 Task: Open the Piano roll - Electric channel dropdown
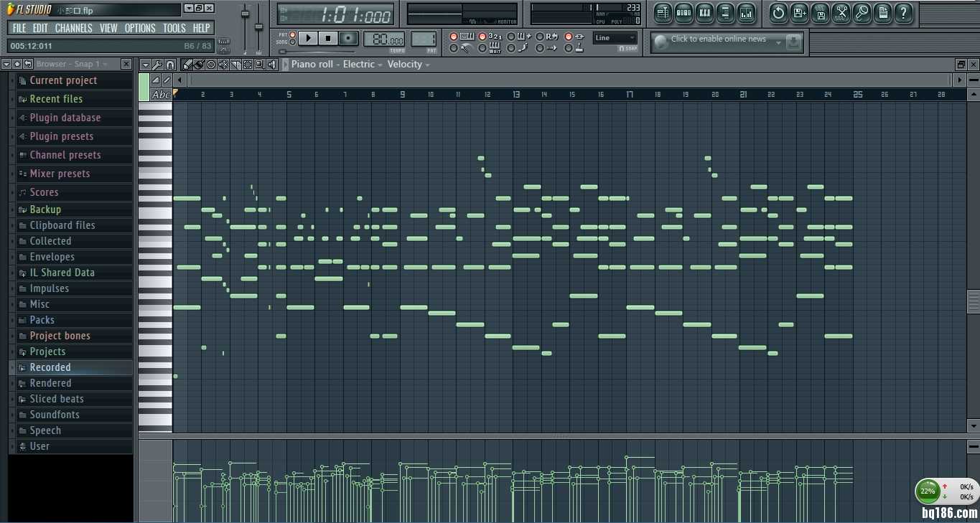(x=337, y=65)
